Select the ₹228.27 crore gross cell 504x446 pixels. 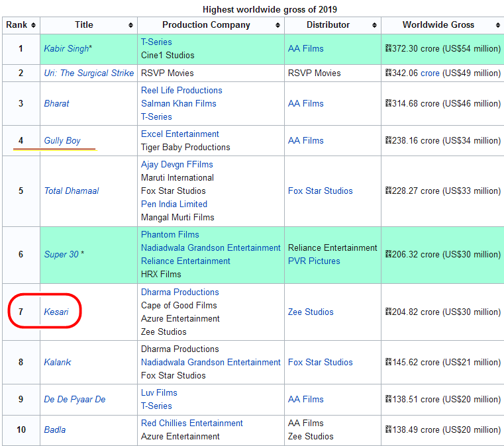pyautogui.click(x=442, y=191)
